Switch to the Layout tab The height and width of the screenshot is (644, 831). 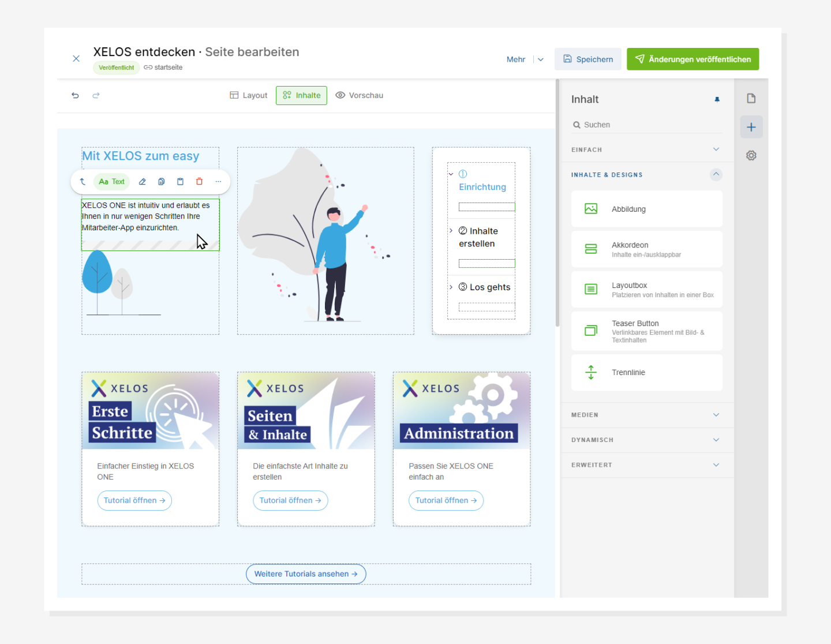click(x=249, y=95)
